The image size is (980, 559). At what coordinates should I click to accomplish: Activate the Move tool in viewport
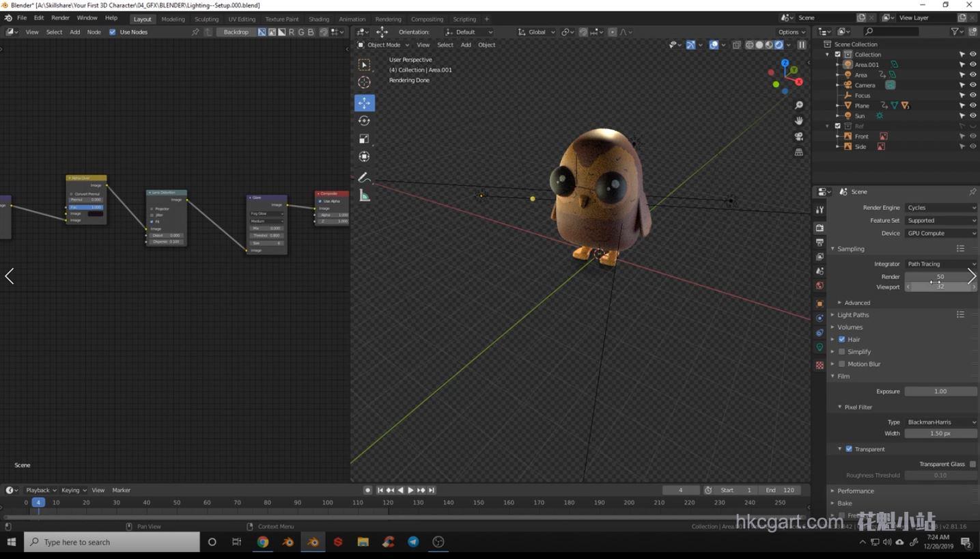364,103
